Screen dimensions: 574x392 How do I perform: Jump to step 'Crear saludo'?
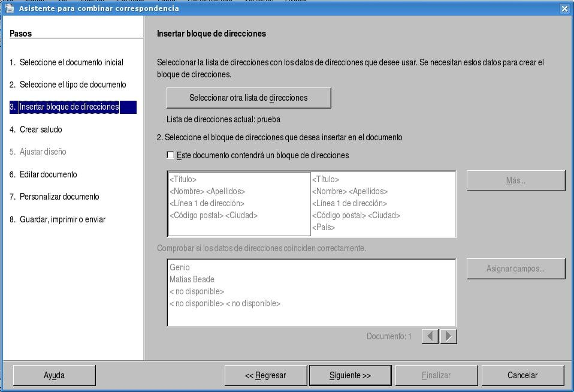click(x=41, y=129)
